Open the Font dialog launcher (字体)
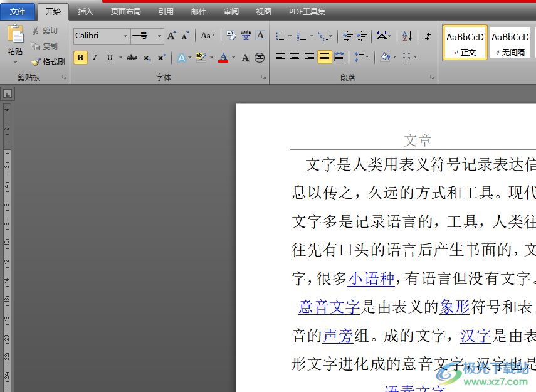 coord(263,77)
